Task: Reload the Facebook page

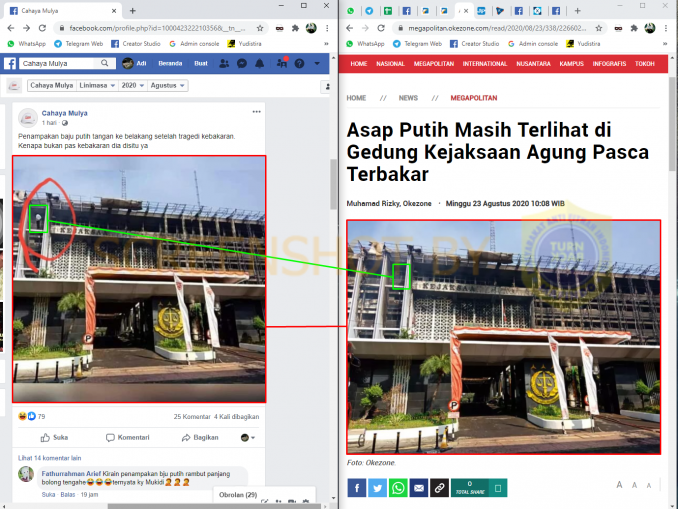Action: click(42, 28)
